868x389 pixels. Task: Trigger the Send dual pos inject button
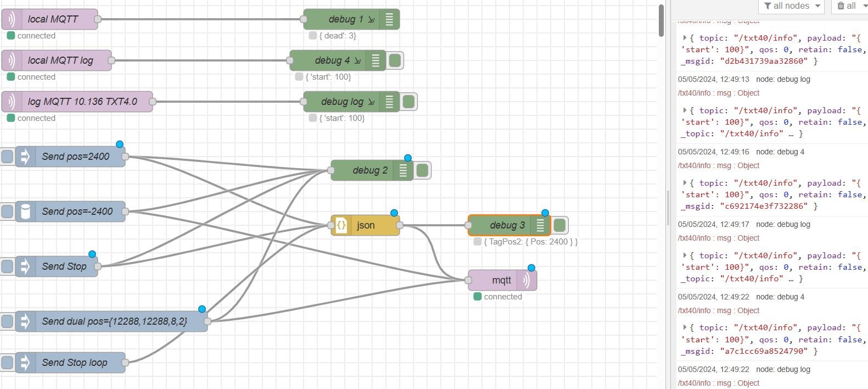(x=7, y=321)
